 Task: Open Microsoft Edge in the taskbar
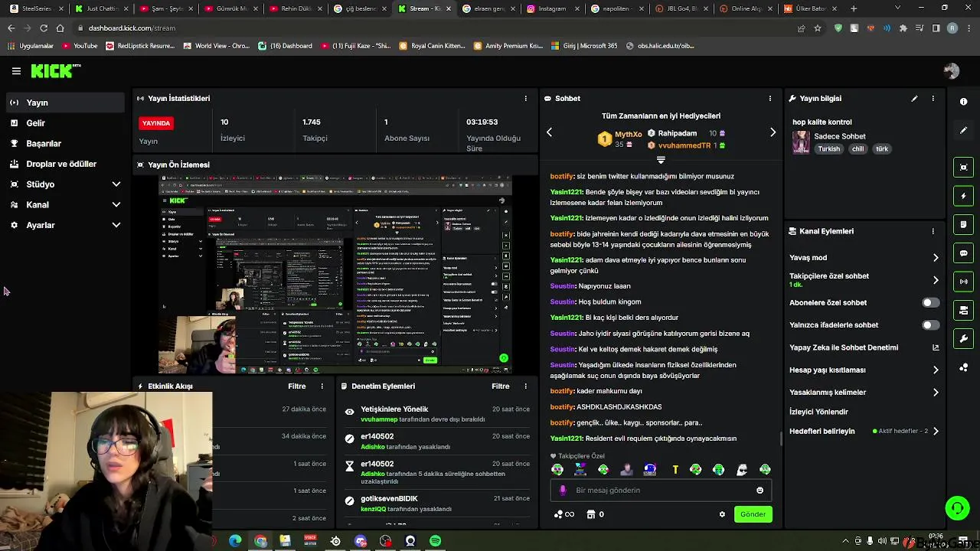coord(235,541)
